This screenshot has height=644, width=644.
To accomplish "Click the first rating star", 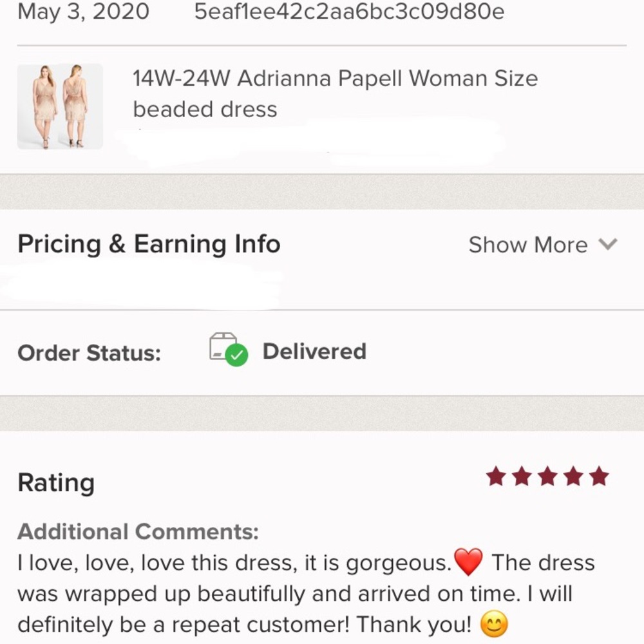I will click(x=496, y=477).
